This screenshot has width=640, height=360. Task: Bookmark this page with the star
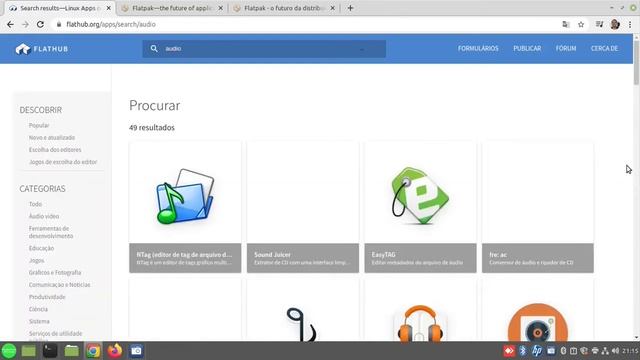(581, 24)
